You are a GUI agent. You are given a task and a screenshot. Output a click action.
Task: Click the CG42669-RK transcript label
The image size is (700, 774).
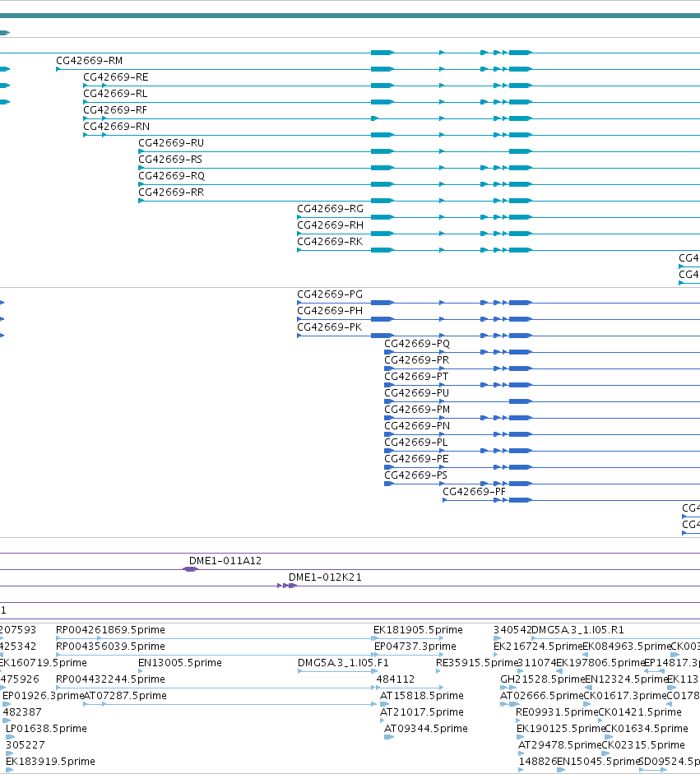pos(330,241)
